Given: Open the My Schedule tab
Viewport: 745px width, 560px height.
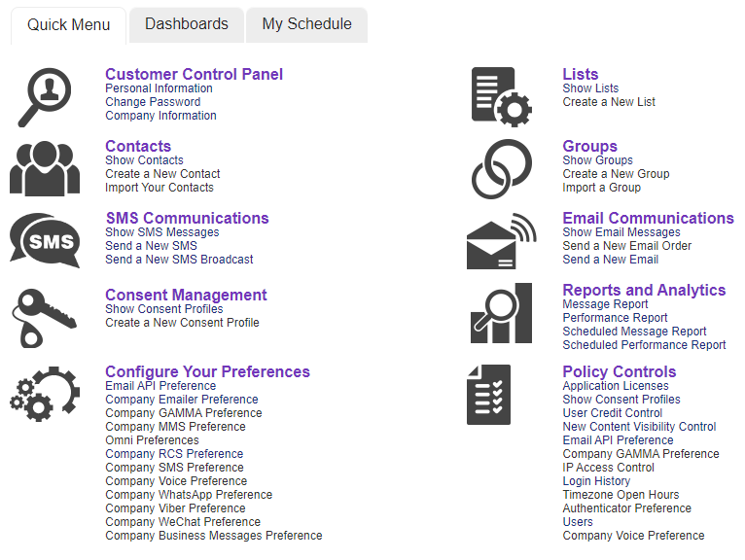Looking at the screenshot, I should (306, 24).
